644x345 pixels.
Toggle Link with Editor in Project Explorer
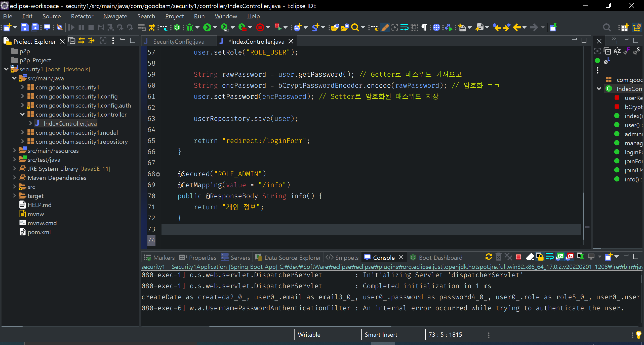point(82,41)
